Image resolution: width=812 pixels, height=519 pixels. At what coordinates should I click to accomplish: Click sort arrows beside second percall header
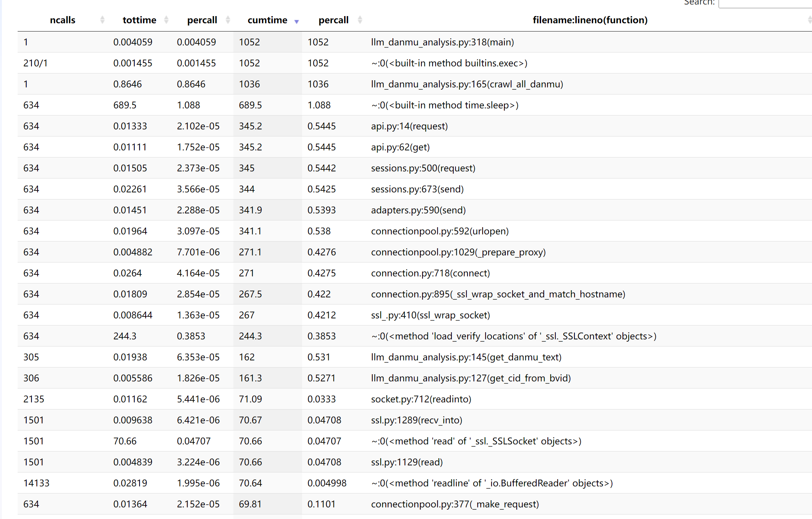(360, 20)
